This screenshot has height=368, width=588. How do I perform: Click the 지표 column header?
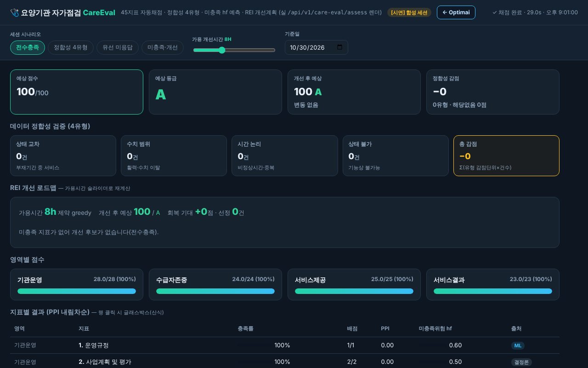[x=84, y=328]
